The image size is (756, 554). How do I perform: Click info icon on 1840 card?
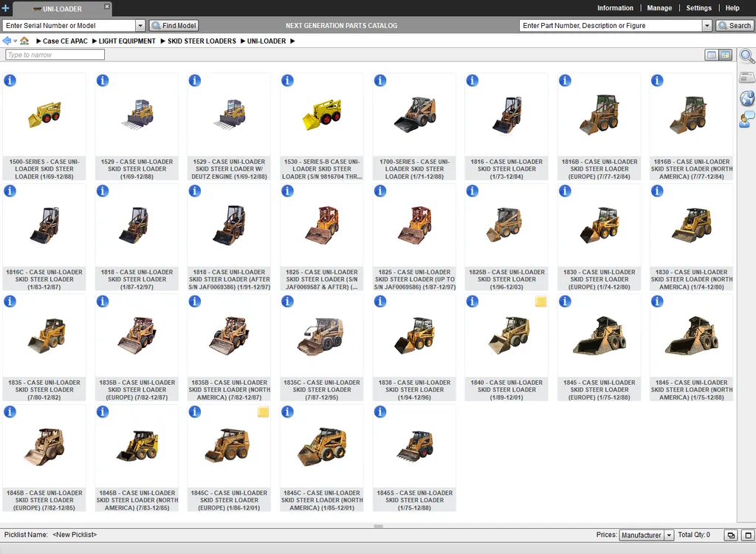pyautogui.click(x=472, y=301)
